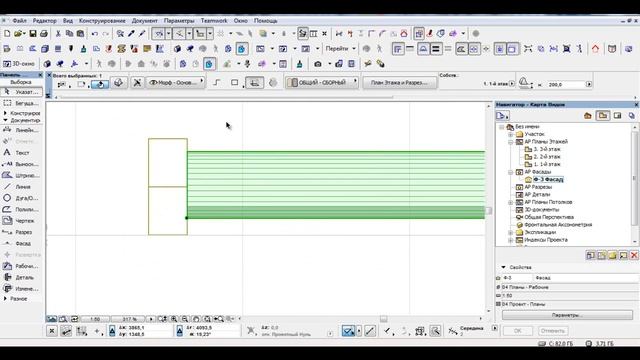Open the Teamwork menu
This screenshot has height=360, width=640.
pos(214,21)
